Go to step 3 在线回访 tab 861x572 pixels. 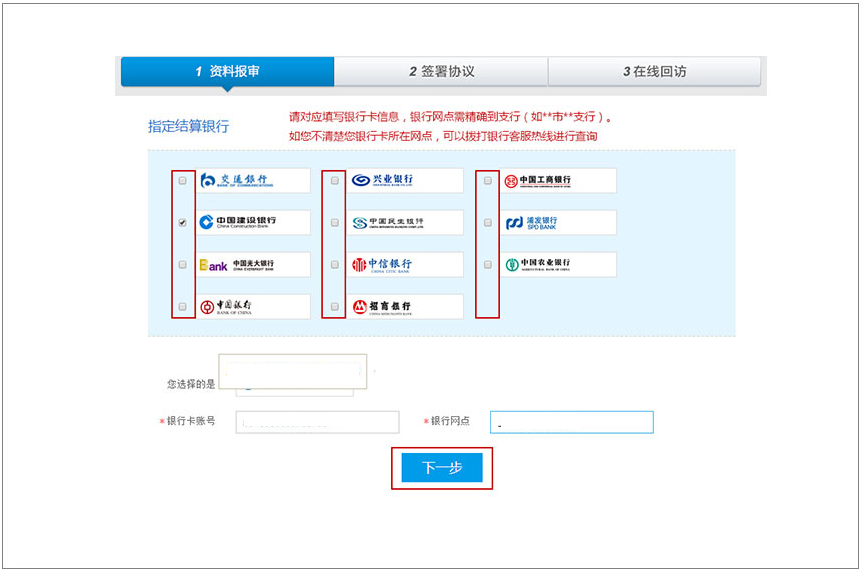pos(654,71)
